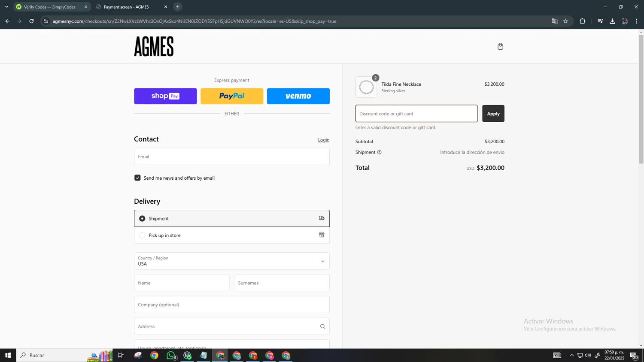Click the Company (optional) field
The image size is (644, 362).
(232, 305)
